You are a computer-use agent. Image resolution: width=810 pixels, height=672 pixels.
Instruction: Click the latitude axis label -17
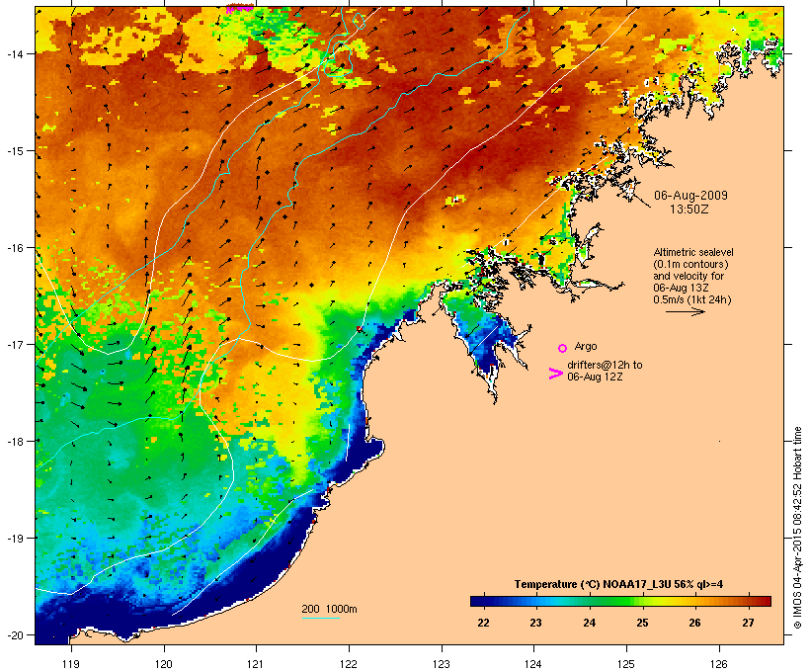14,344
